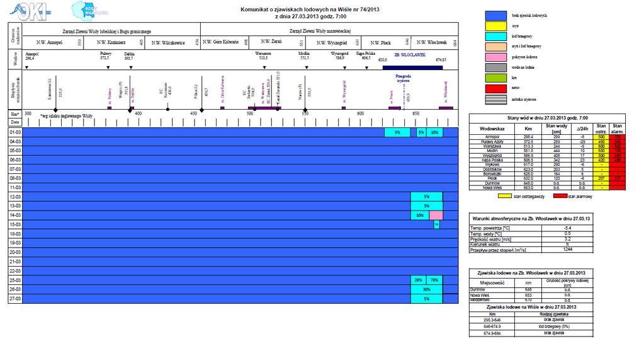Click the 'N.W. Włocławek' section header
The height and width of the screenshot is (358, 644).
click(x=432, y=42)
